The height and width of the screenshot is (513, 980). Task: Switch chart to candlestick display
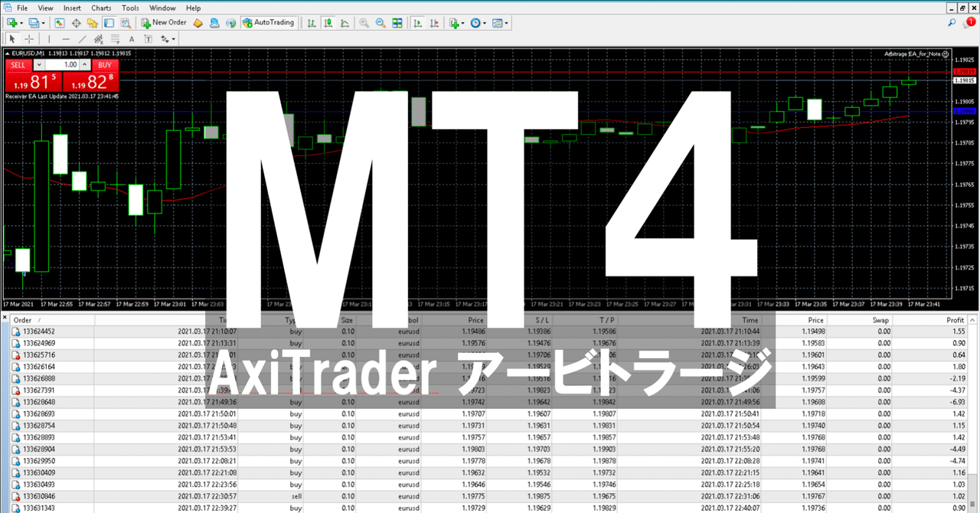click(328, 23)
